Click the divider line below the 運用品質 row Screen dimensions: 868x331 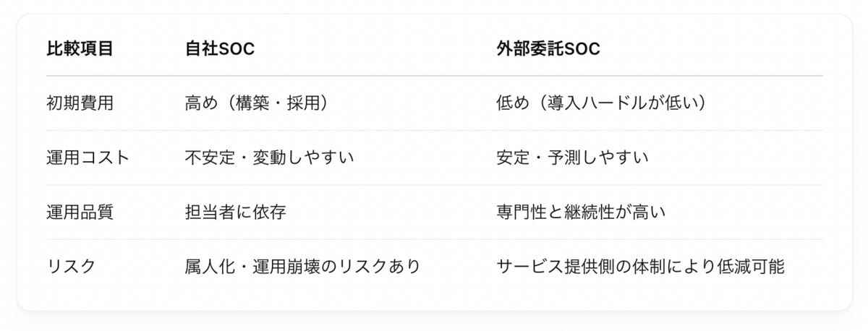click(434, 240)
